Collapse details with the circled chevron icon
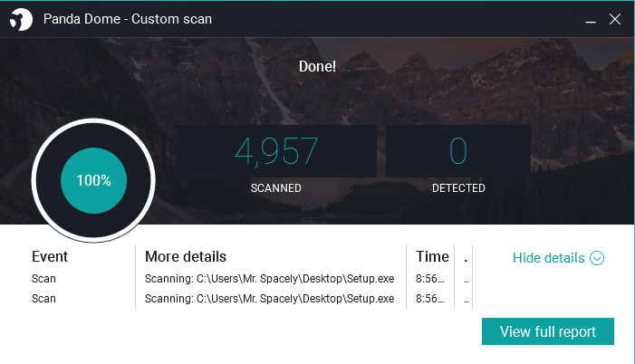 coord(597,258)
